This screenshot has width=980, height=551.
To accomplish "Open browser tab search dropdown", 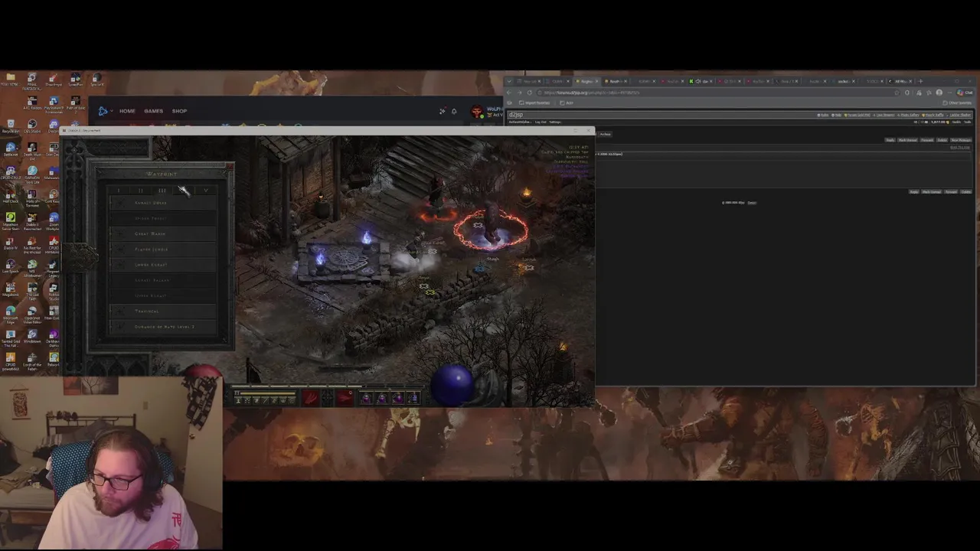I will [509, 80].
